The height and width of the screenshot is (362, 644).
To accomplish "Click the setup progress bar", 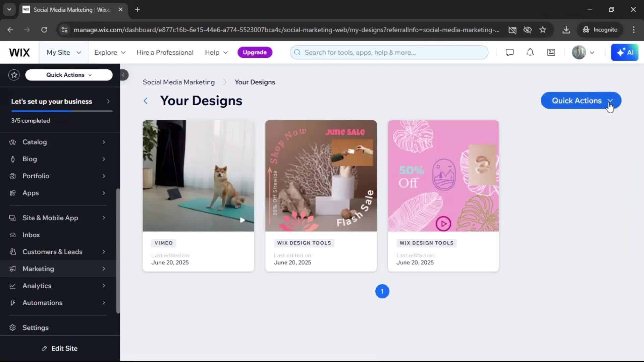I will tap(62, 111).
